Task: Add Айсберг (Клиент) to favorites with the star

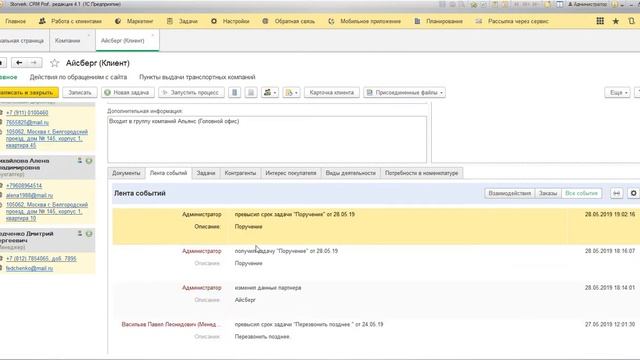Action: (55, 63)
